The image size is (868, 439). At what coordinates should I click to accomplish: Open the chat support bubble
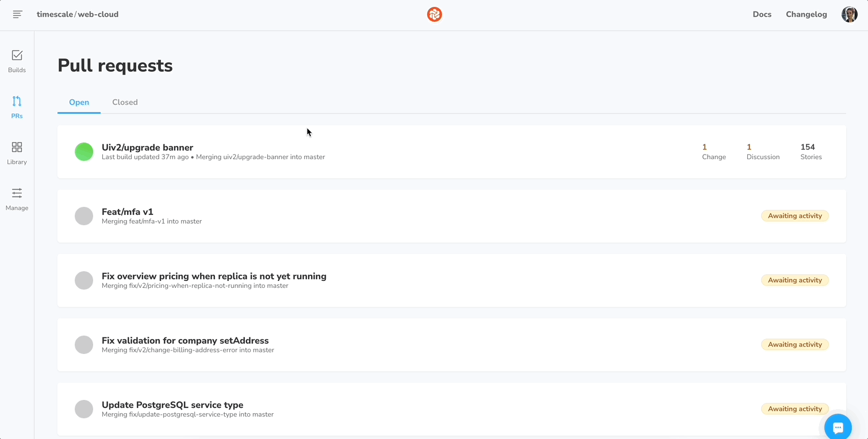(x=838, y=427)
